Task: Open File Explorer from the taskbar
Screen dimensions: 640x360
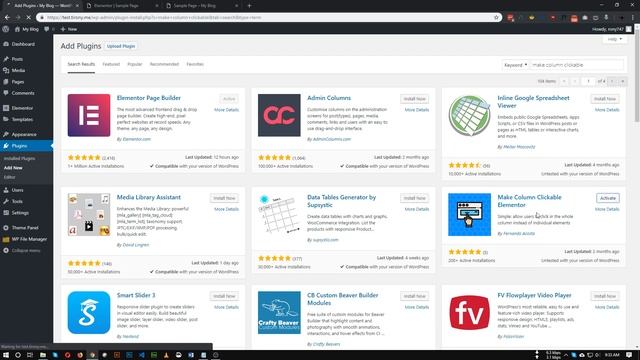Action: pos(43,355)
